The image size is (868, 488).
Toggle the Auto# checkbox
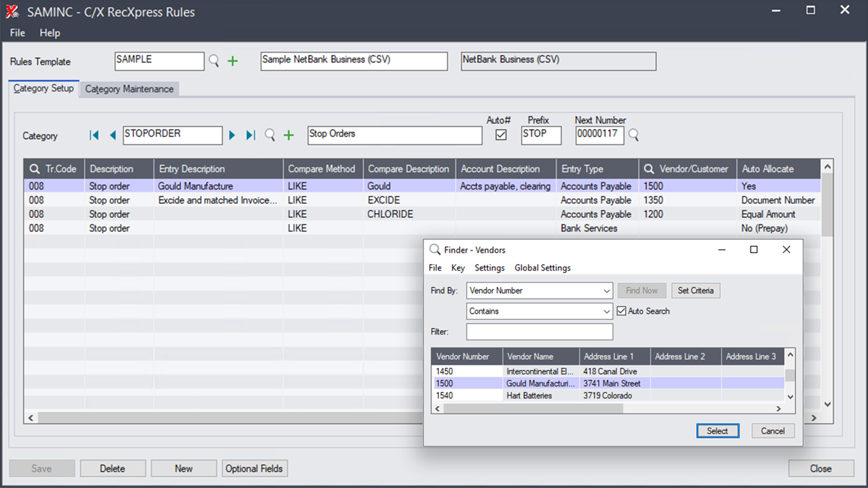click(501, 135)
